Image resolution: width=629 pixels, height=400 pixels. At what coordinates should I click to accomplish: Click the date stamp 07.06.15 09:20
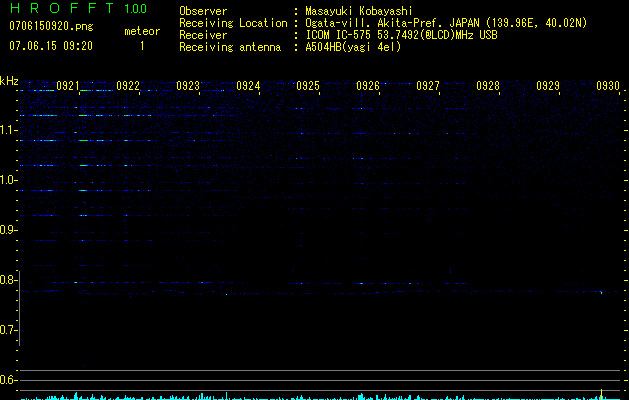pos(51,46)
